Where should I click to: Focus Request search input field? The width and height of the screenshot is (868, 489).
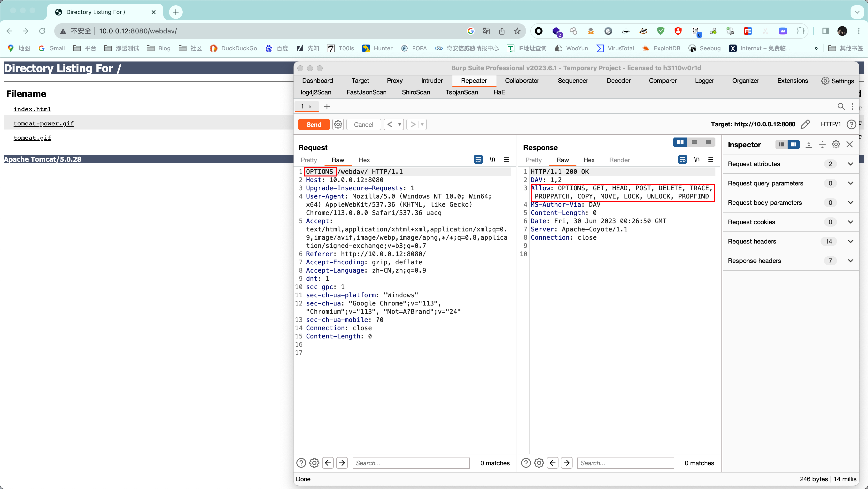(x=411, y=463)
